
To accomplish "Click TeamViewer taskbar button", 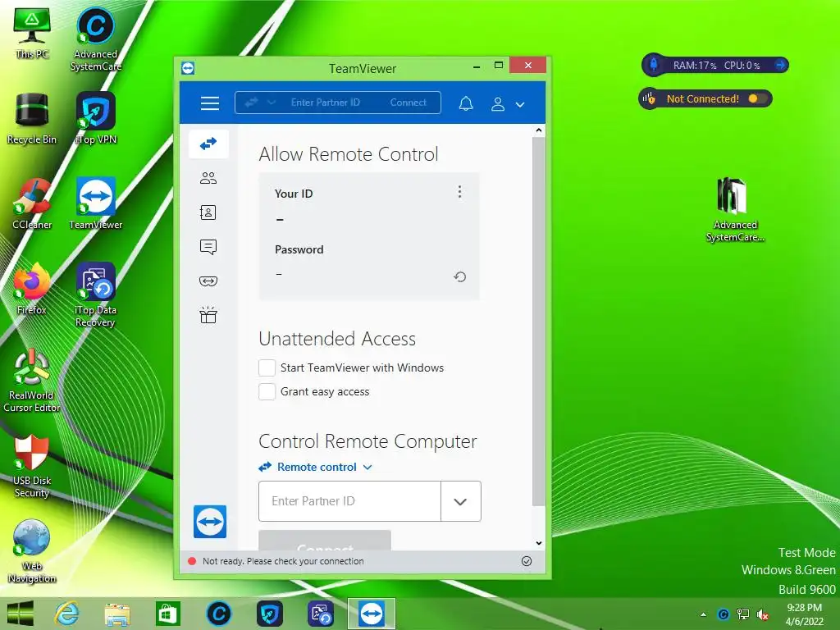I will coord(372,614).
